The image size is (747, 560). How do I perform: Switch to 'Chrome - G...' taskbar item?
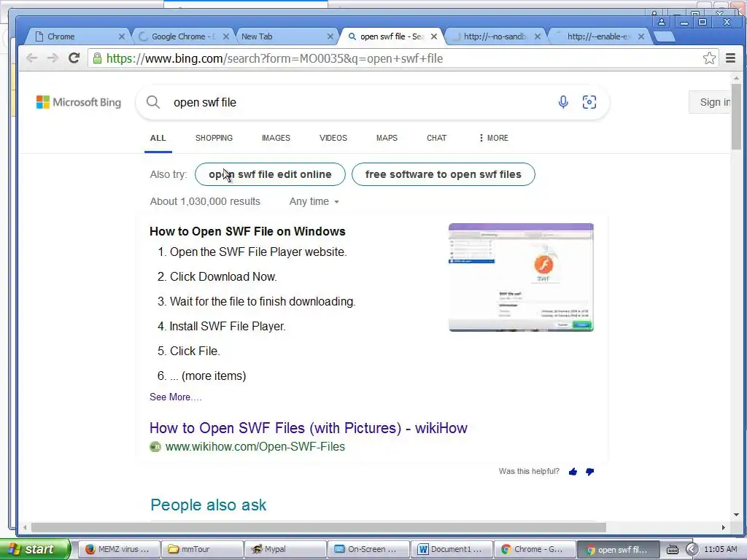coord(535,549)
